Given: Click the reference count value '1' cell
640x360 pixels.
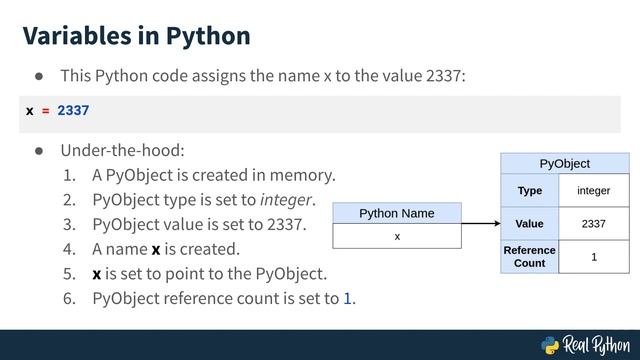Looking at the screenshot, I should tap(594, 257).
